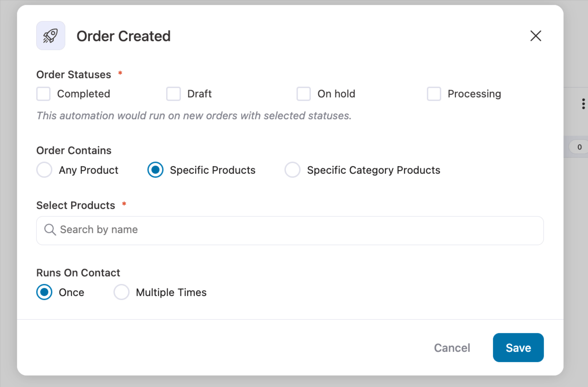This screenshot has height=387, width=588.
Task: Select Specific Category Products option
Action: (x=292, y=170)
